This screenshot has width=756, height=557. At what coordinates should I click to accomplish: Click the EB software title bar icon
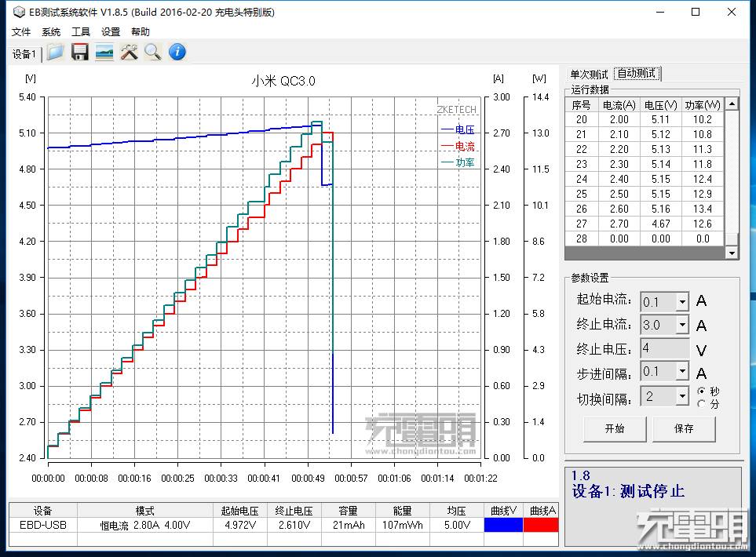click(x=19, y=12)
